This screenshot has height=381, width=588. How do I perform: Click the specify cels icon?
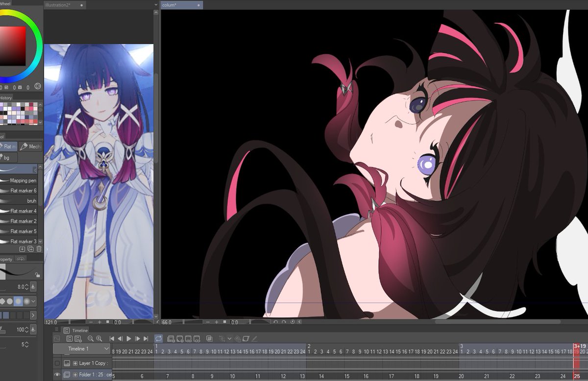tap(188, 338)
